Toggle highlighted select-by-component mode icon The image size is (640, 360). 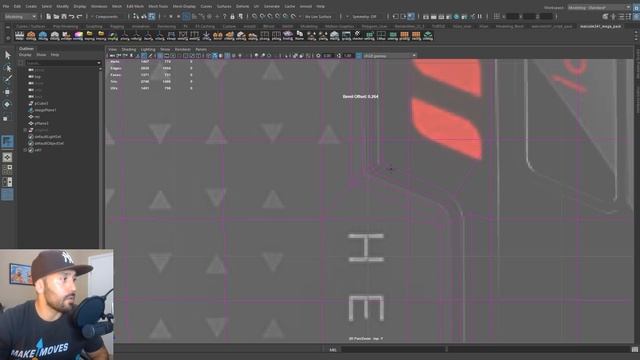[151, 17]
